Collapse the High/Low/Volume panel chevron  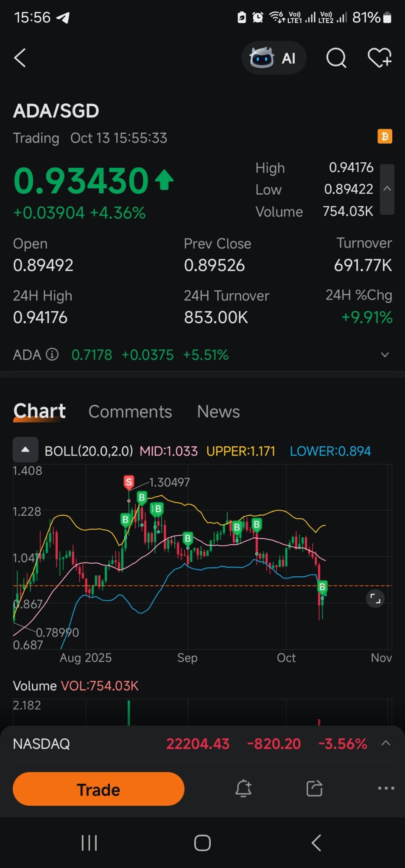[387, 189]
